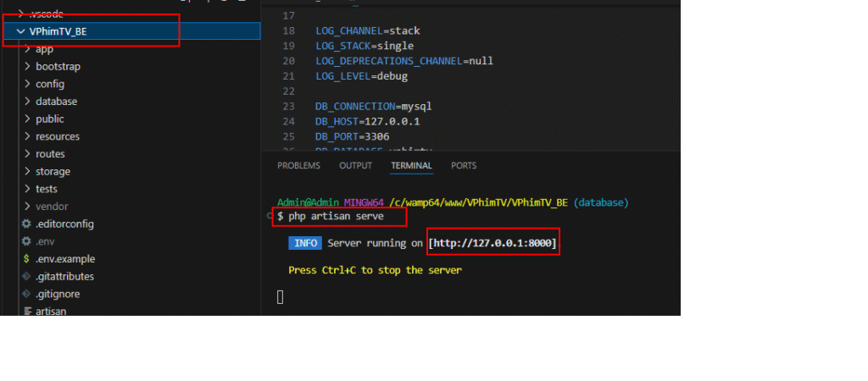Click the INFO badge in terminal output
The width and height of the screenshot is (868, 381).
click(x=305, y=243)
